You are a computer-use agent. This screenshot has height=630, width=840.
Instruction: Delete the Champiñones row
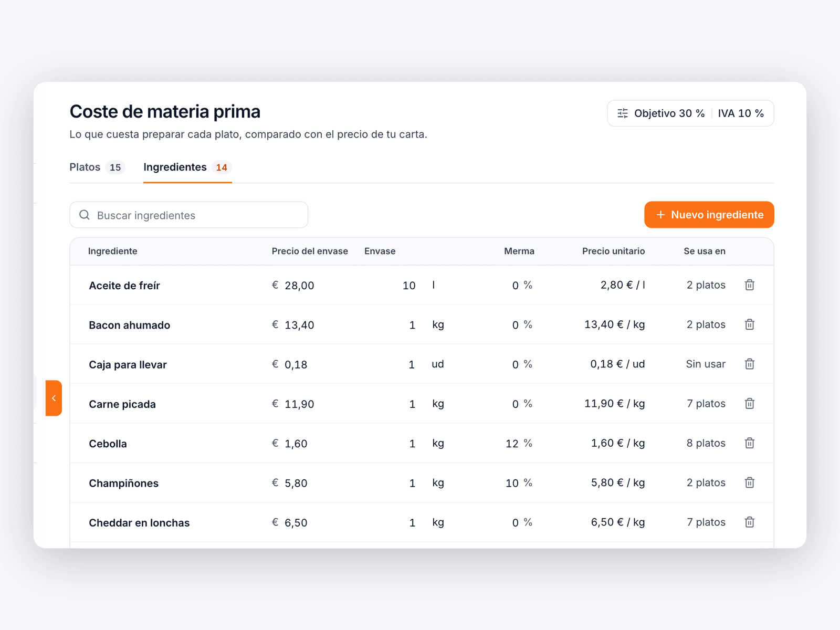750,482
